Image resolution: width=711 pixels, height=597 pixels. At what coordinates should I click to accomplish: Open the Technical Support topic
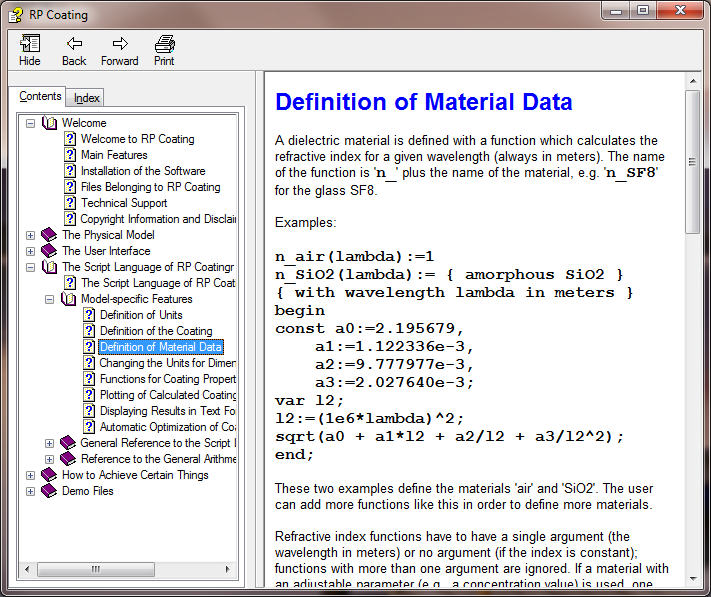point(124,203)
